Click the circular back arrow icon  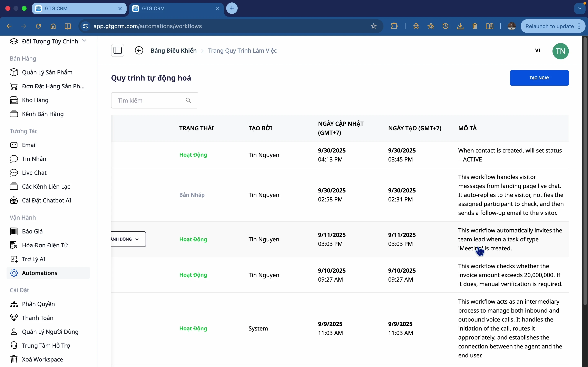(139, 51)
